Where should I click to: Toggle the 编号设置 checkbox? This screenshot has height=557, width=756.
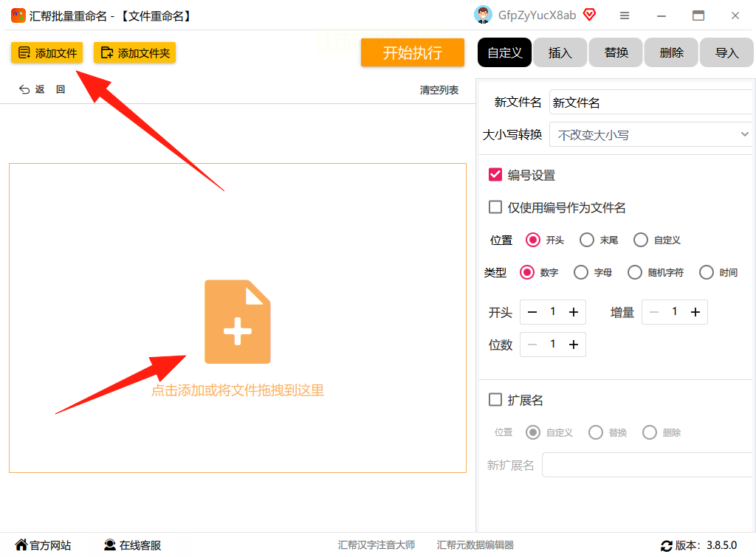pyautogui.click(x=495, y=174)
